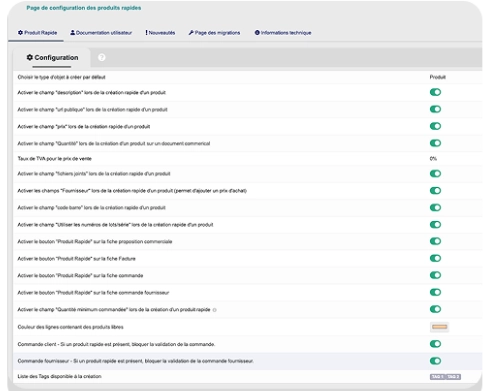490x391 pixels.
Task: Toggle Produit Rapide button on fiche Facture
Action: click(435, 258)
